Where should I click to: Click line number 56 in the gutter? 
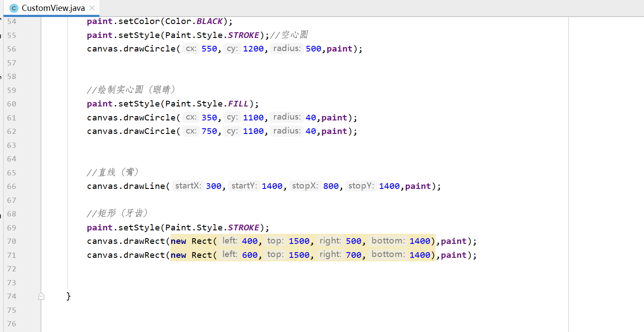click(11, 49)
